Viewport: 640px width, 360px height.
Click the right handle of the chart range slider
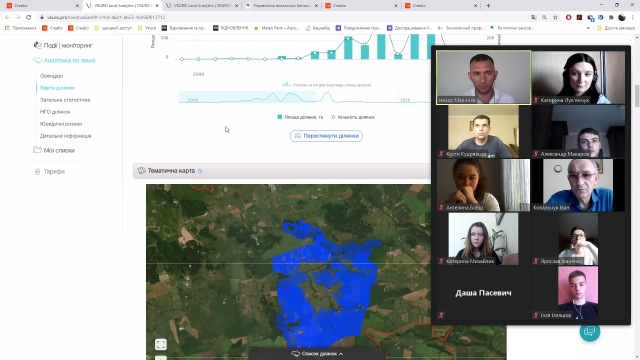tap(317, 97)
